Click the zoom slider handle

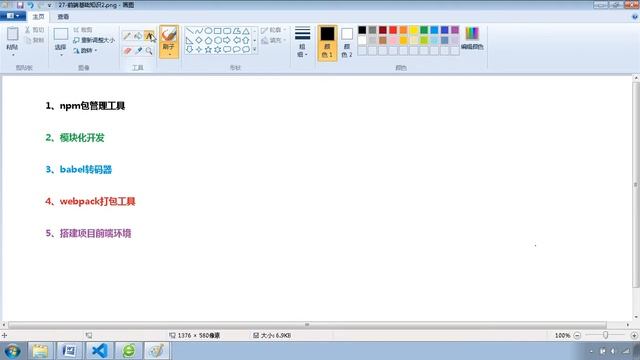pos(605,335)
